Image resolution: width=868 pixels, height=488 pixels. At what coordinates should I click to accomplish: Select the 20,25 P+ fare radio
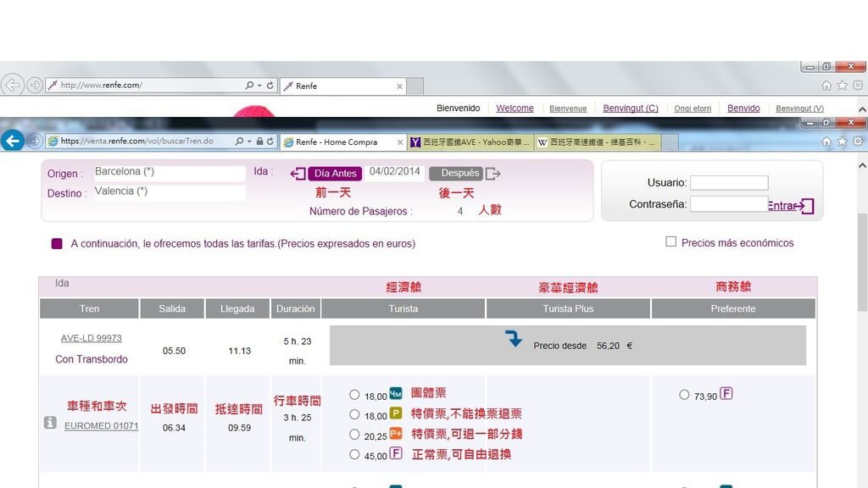pos(354,435)
